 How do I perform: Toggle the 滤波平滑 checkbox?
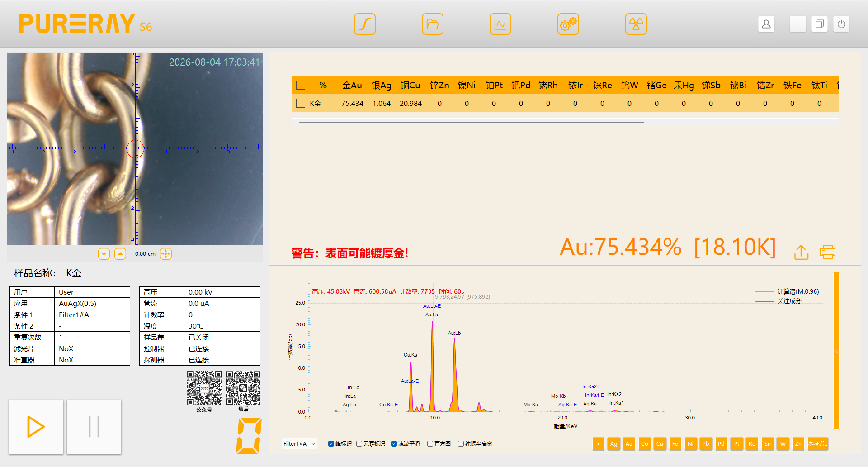[x=394, y=444]
